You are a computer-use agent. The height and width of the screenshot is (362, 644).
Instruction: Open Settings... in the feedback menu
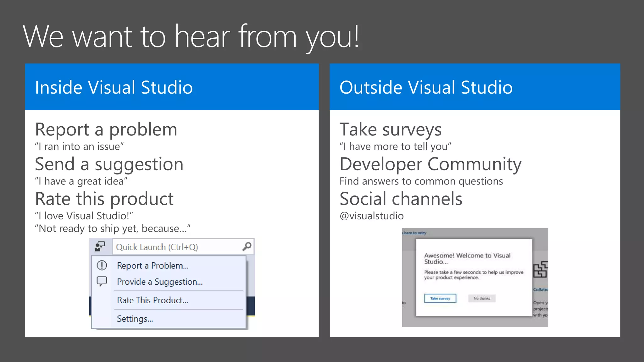tap(135, 319)
